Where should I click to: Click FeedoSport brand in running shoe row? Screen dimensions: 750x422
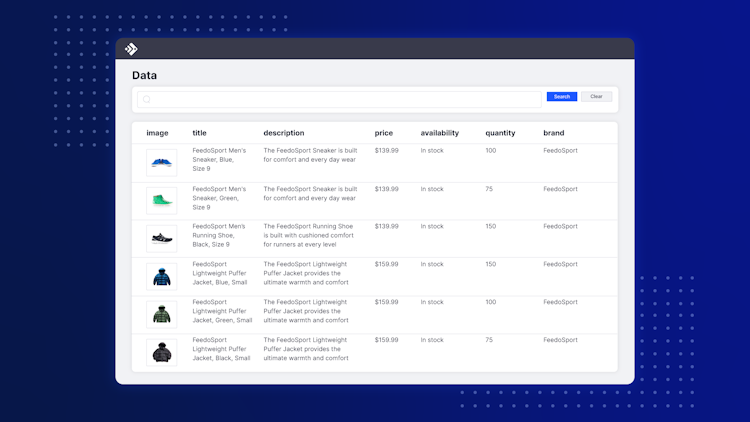560,226
